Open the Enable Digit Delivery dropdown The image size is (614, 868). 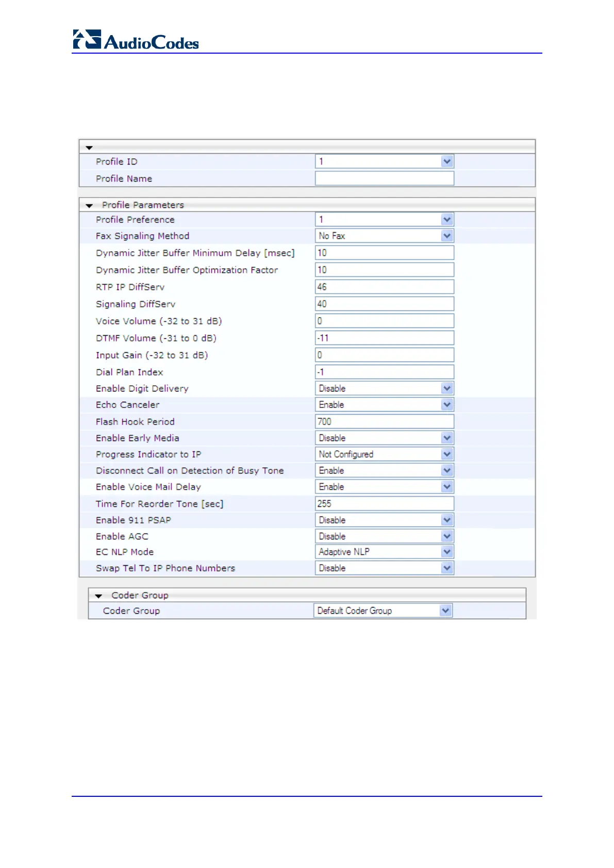[384, 388]
